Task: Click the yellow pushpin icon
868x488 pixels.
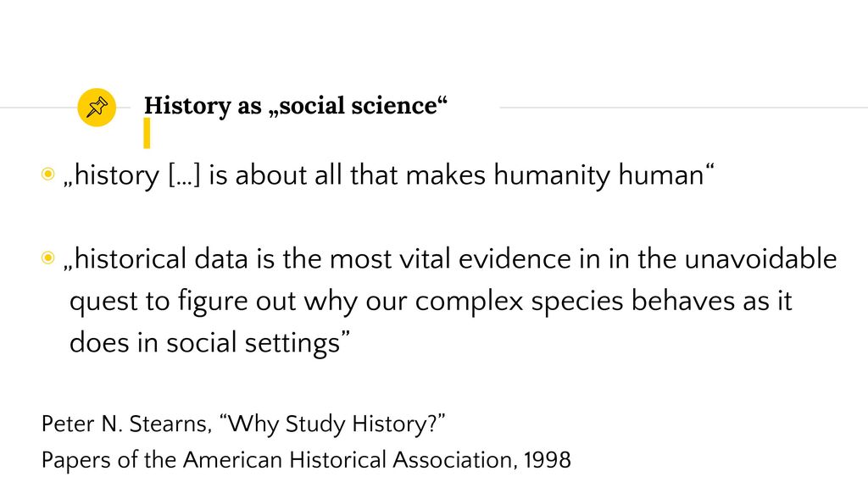Action: coord(97,108)
